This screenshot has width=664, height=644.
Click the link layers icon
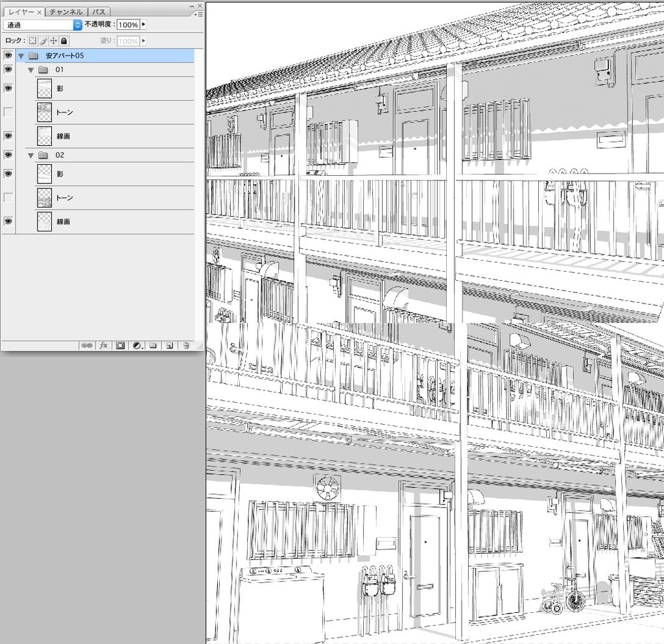point(87,346)
